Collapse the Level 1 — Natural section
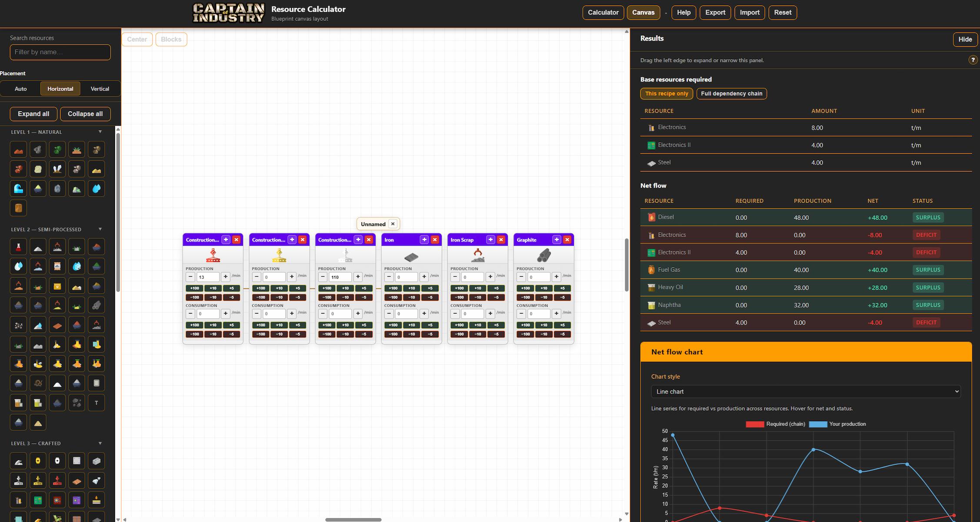Screen dimensions: 980x522 100,132
